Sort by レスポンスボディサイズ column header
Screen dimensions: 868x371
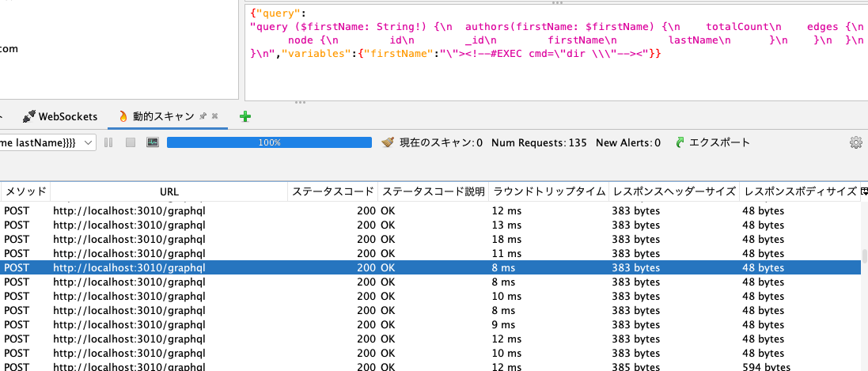click(x=800, y=192)
